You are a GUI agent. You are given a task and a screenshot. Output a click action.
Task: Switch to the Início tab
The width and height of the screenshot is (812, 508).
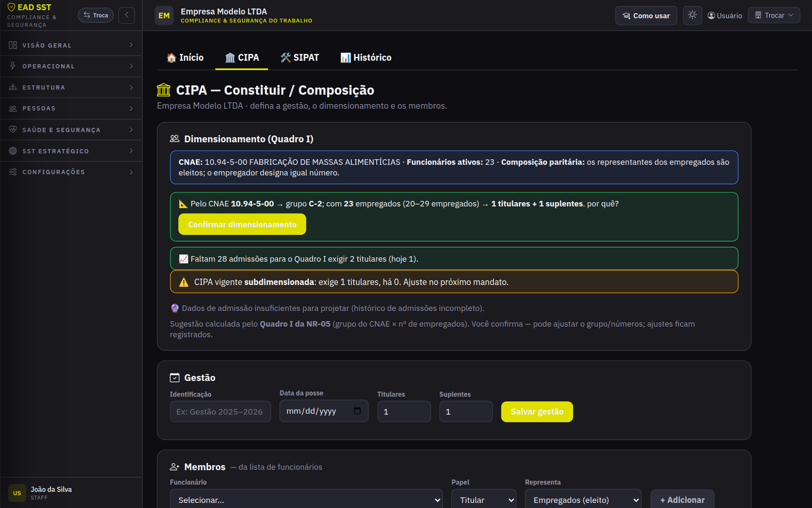point(185,58)
